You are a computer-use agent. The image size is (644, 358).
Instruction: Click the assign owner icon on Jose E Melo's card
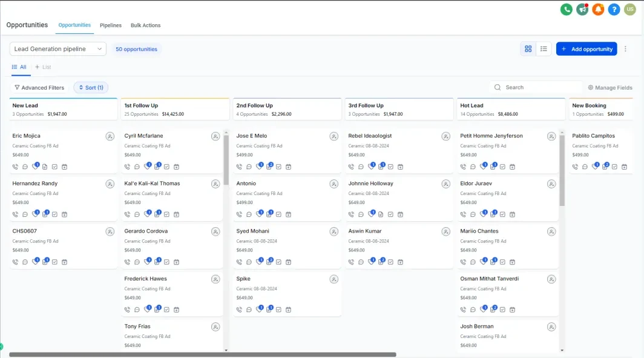tap(333, 136)
